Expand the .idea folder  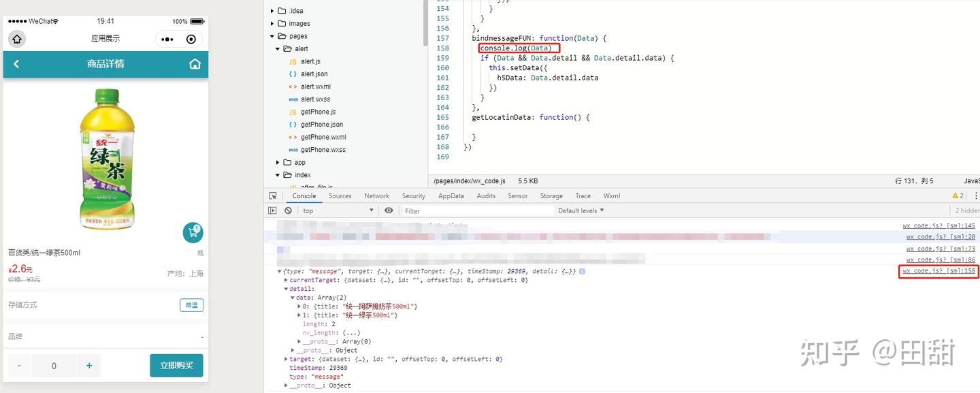(272, 11)
